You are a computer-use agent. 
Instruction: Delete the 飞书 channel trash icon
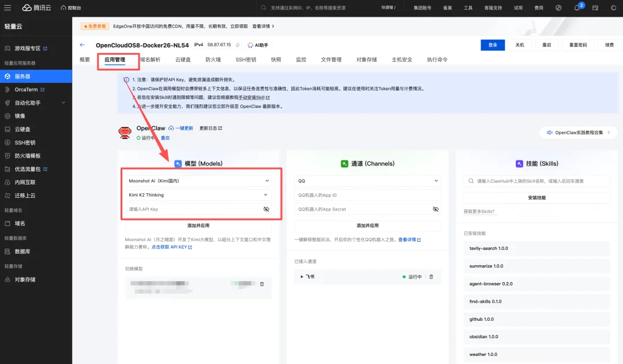[431, 276]
